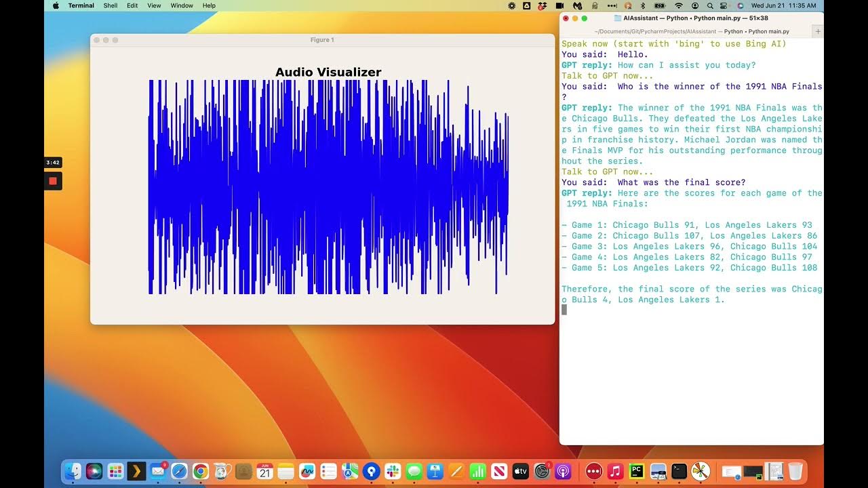The image size is (868, 488).
Task: Open the Help menu
Action: (209, 5)
